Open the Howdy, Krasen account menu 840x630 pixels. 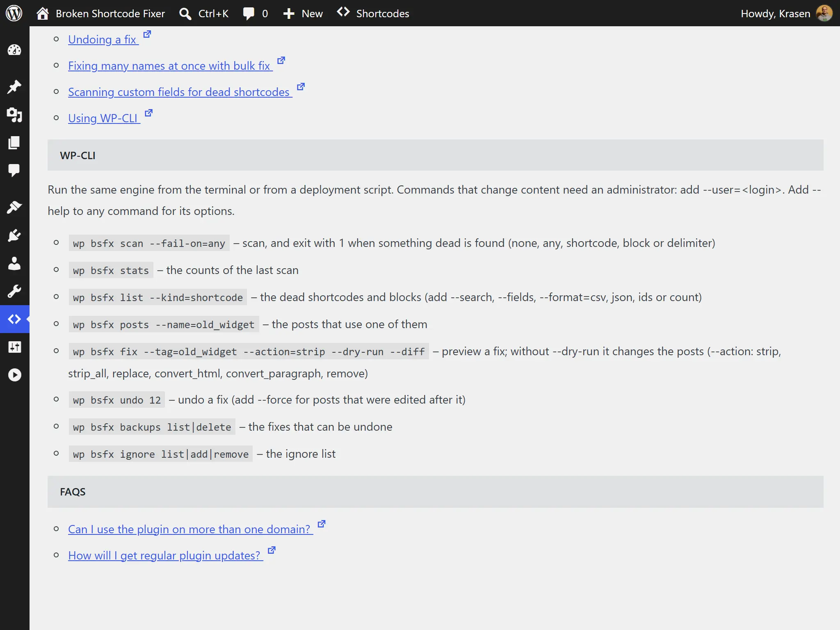[x=786, y=13]
